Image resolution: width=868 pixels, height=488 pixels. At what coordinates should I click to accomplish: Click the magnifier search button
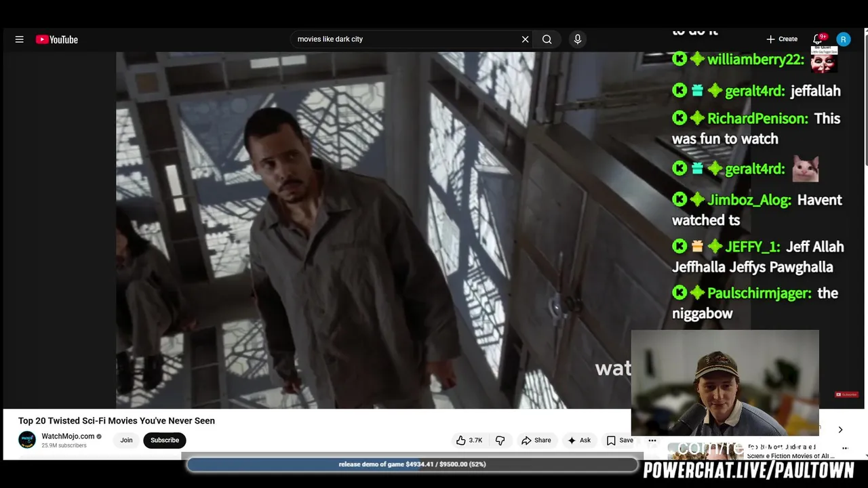pos(547,39)
